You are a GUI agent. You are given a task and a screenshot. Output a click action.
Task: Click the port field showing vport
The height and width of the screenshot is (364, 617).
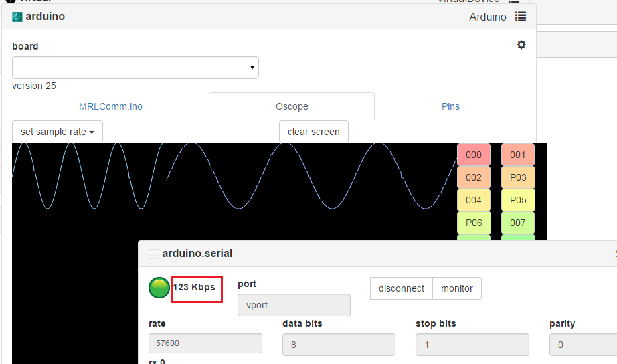294,305
